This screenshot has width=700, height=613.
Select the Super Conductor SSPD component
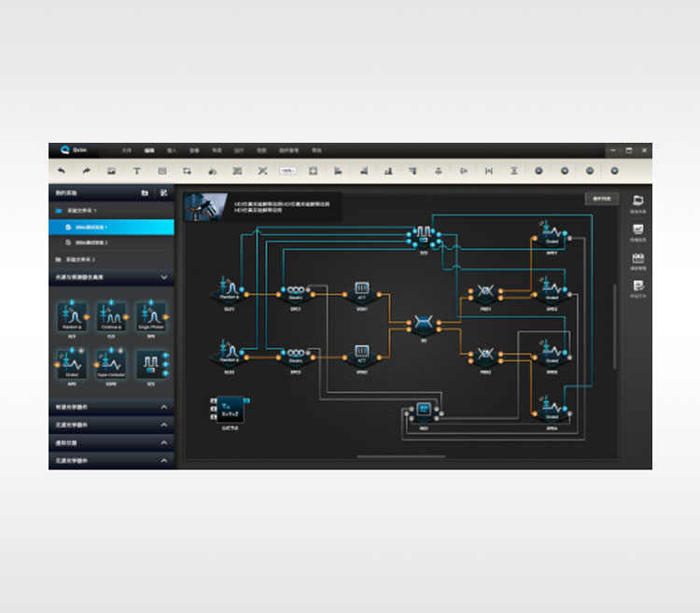[x=111, y=364]
